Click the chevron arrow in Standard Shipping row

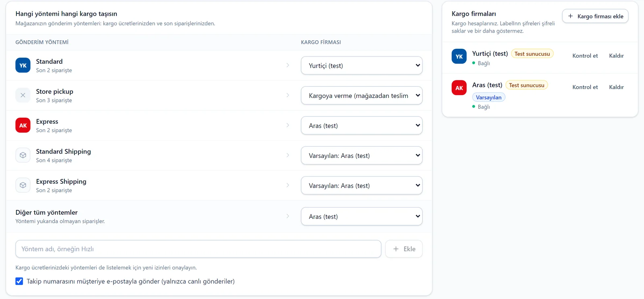coord(288,155)
